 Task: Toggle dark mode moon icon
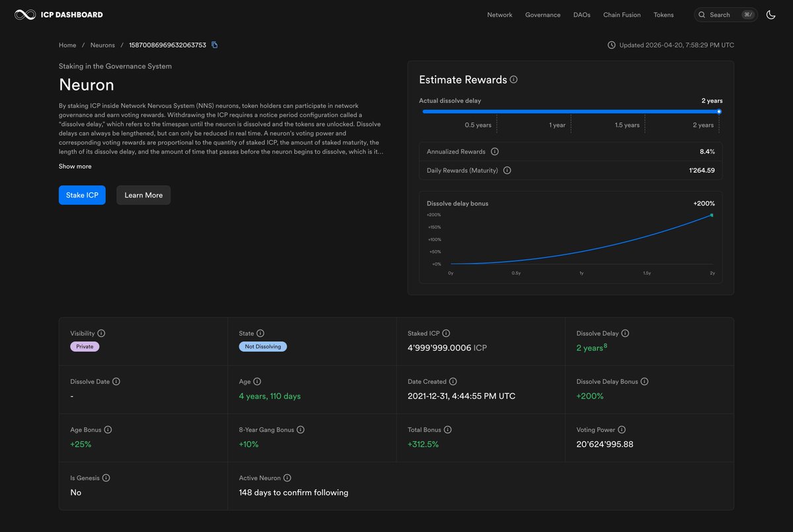click(x=771, y=15)
